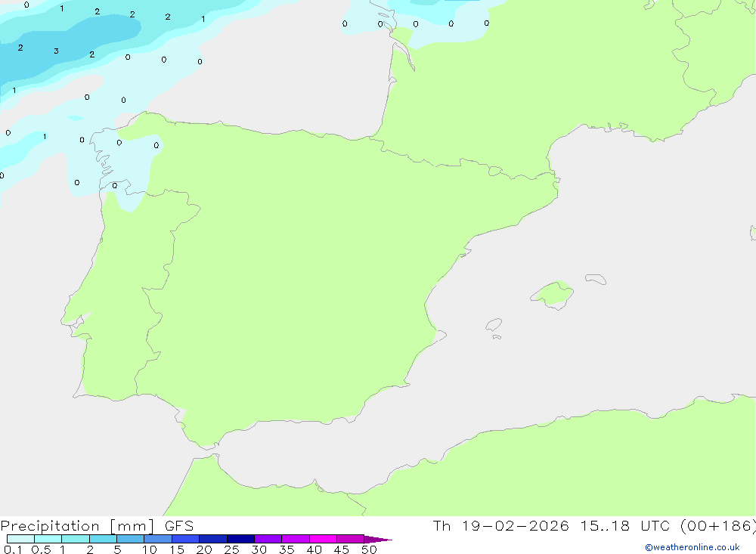Click the 35–40 mm purple legend swatch
This screenshot has height=554, width=756.
[x=295, y=539]
